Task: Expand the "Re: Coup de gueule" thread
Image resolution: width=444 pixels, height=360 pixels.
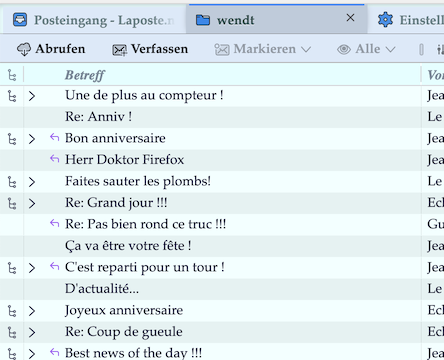Action: (x=32, y=332)
